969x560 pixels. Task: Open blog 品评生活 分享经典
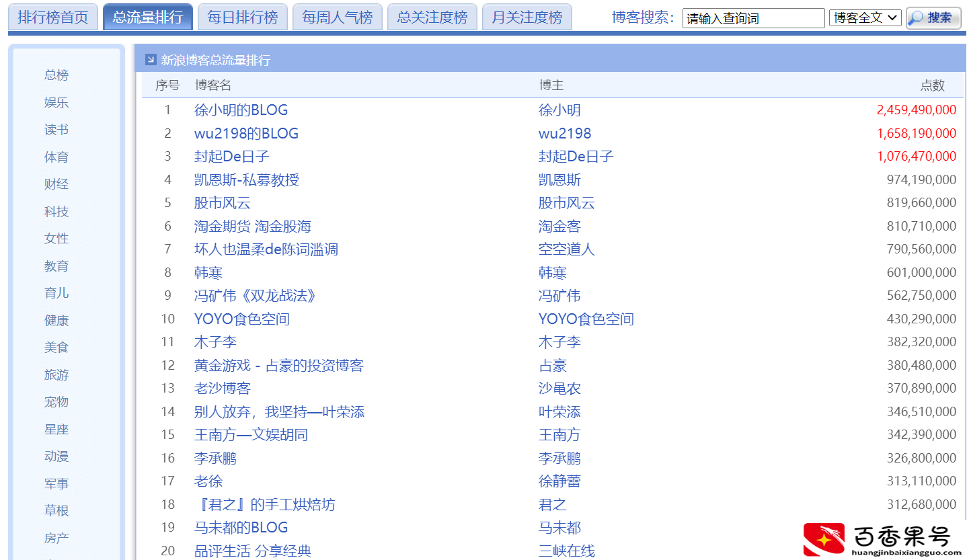pos(253,551)
